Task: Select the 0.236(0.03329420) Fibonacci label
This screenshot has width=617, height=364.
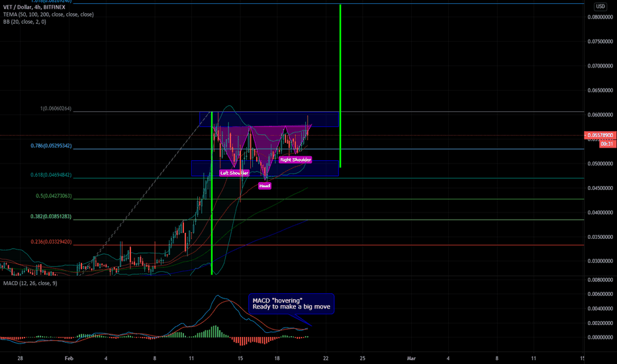Action: coord(51,242)
